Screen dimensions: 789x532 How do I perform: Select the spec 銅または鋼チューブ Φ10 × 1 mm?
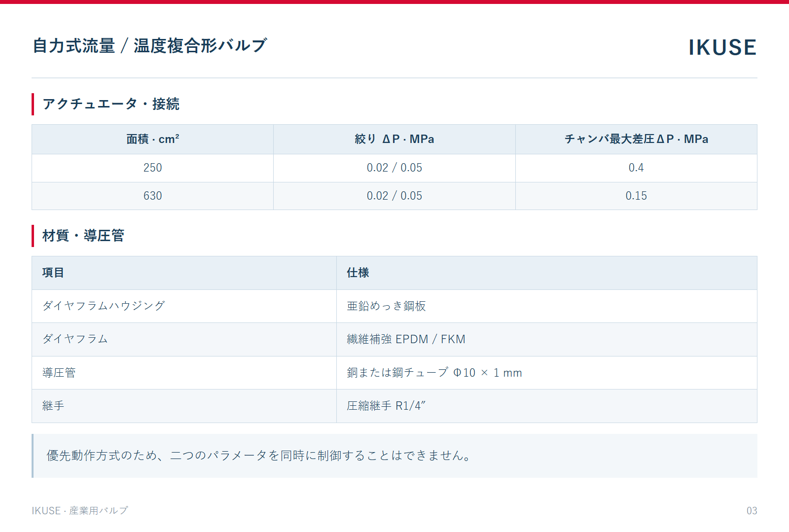coord(434,373)
